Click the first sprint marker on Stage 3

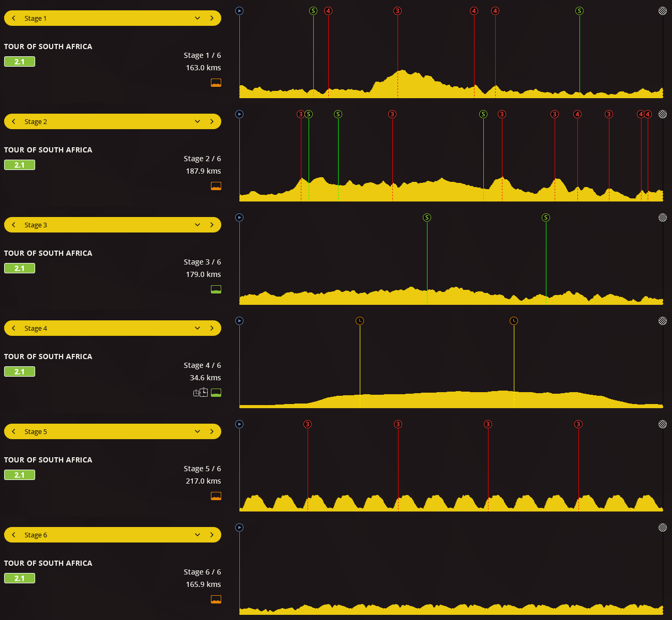point(427,218)
